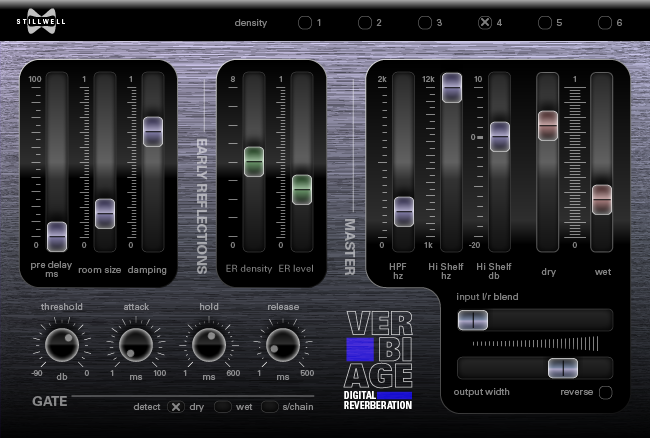The height and width of the screenshot is (438, 650).
Task: Click the pre delay ms slider handle
Action: [57, 237]
